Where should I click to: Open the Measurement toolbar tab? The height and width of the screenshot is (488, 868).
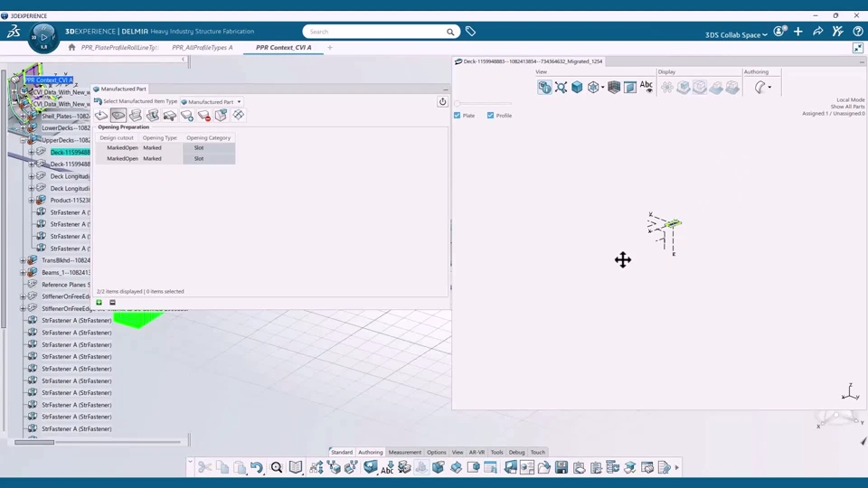point(405,452)
